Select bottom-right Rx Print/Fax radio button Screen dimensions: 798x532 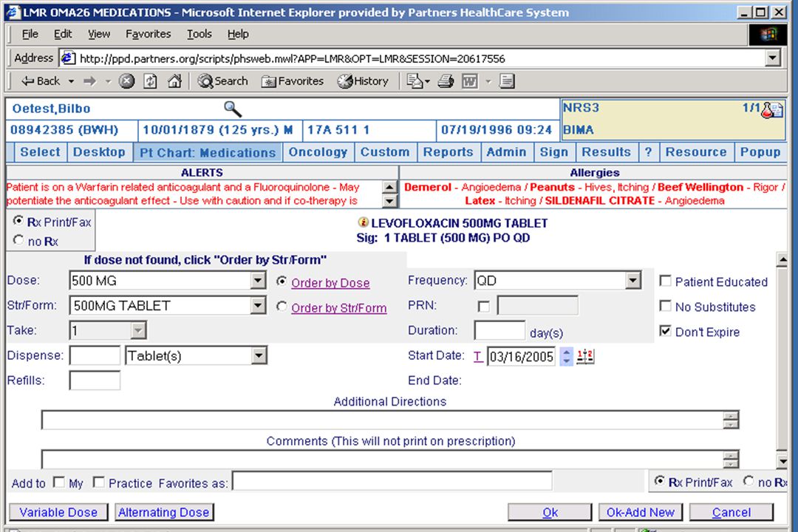click(x=660, y=480)
